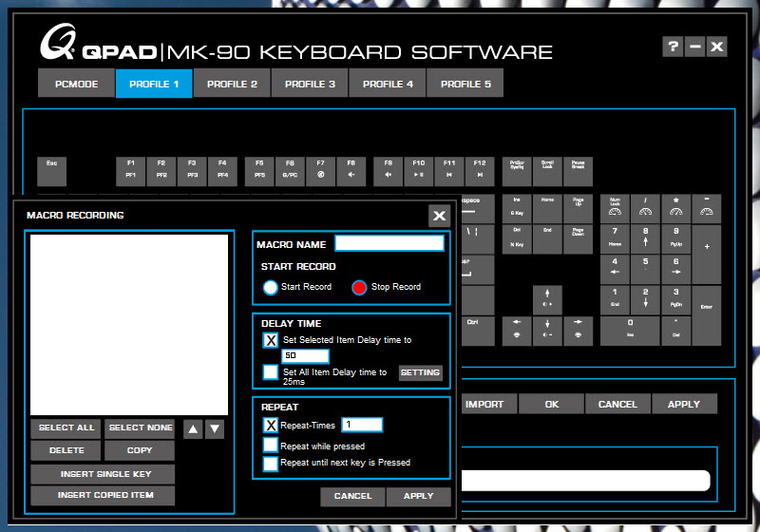Image resolution: width=760 pixels, height=532 pixels.
Task: Switch to the PROFILE 1 tab
Action: click(x=154, y=84)
